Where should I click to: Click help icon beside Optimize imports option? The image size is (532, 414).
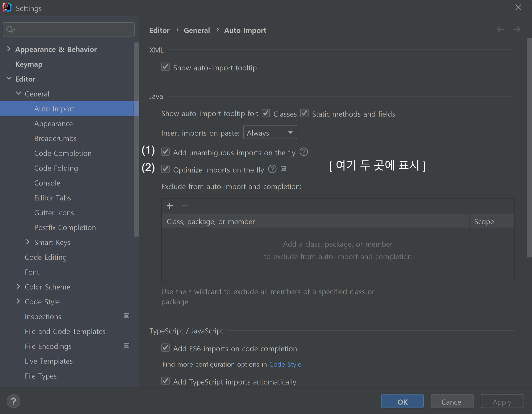coord(272,169)
